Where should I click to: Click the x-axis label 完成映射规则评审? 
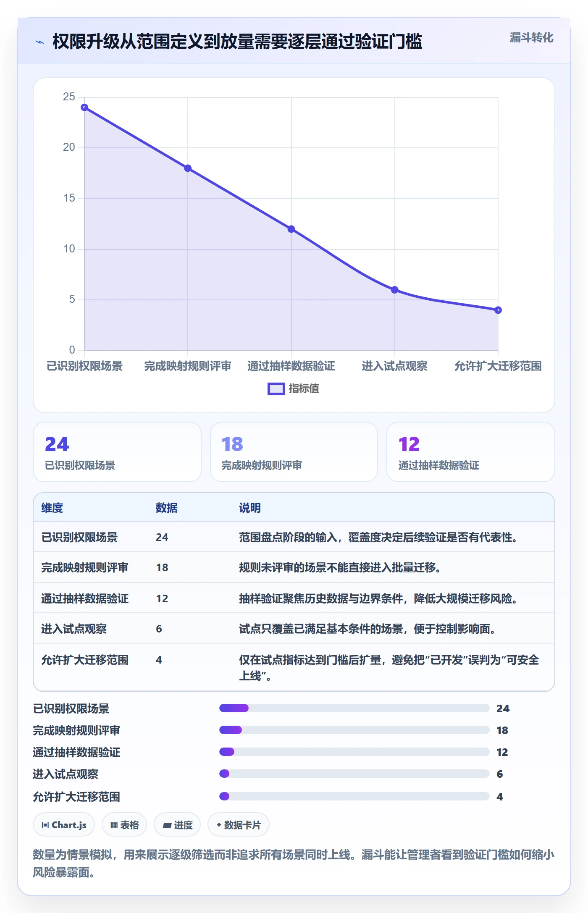coord(188,366)
